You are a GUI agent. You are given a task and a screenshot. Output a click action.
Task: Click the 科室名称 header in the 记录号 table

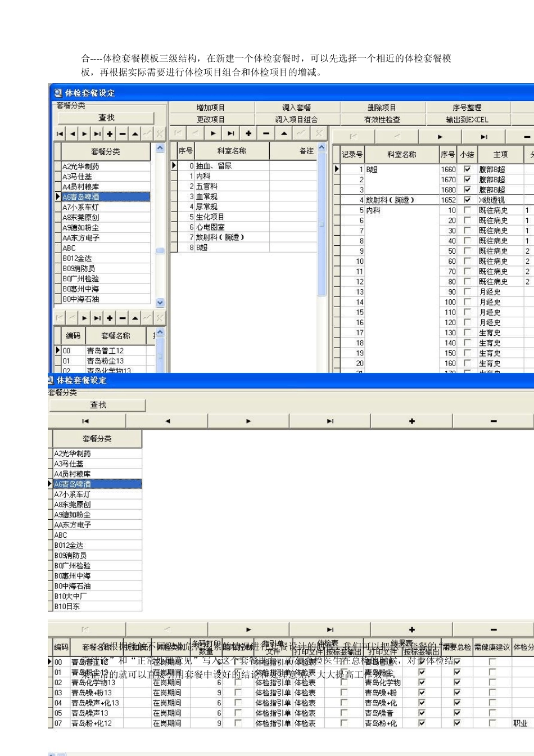[401, 154]
